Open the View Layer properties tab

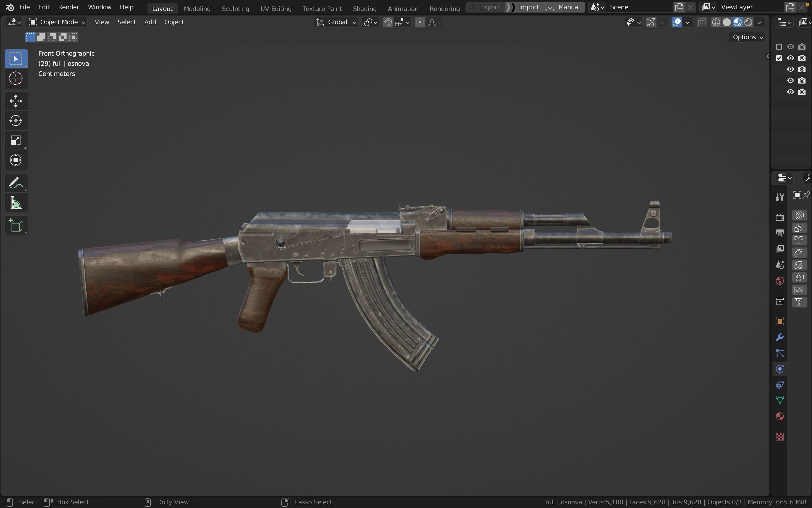pyautogui.click(x=780, y=249)
